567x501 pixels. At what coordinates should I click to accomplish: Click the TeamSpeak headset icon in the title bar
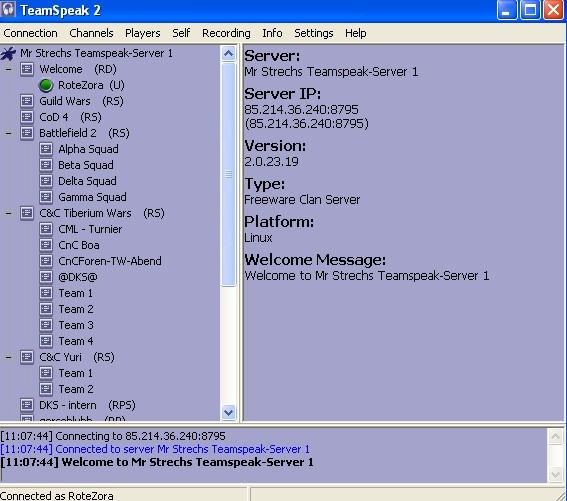(8, 9)
